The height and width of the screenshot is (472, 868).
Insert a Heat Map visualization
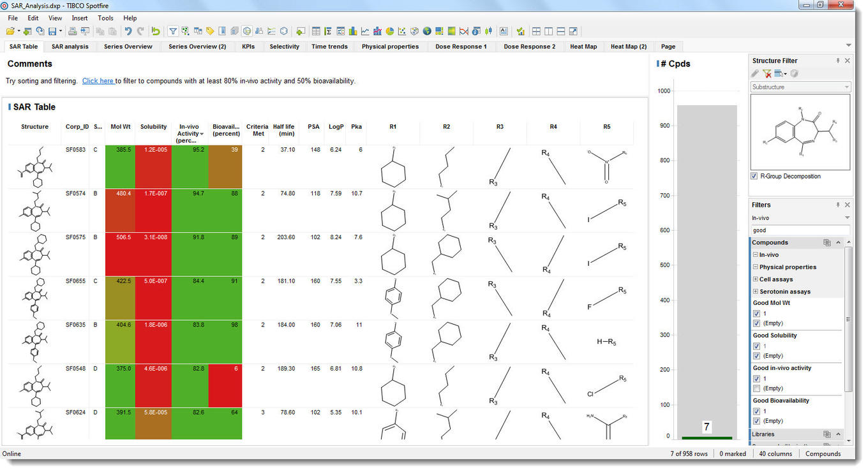[x=451, y=31]
